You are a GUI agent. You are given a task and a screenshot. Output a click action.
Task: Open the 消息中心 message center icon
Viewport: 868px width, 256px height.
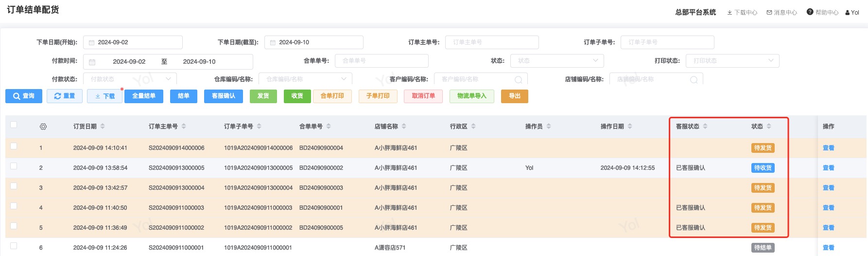click(769, 13)
